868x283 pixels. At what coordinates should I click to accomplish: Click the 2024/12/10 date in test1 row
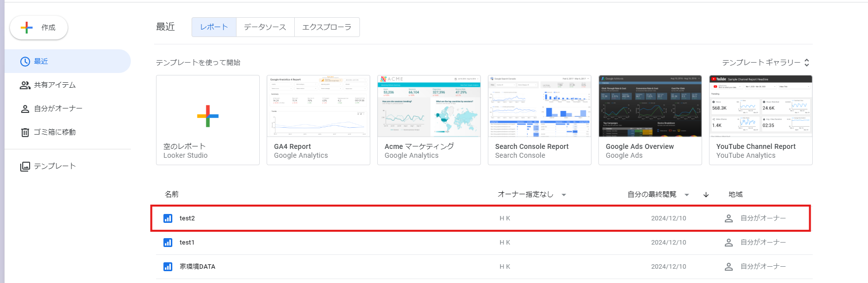click(669, 243)
